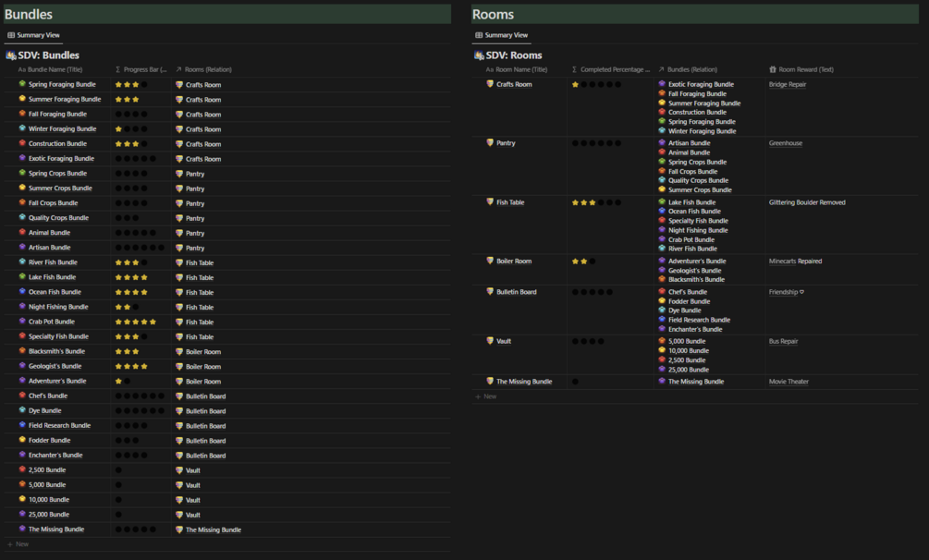Click the Bundle Name column header
Screen dimensions: 929x560
point(50,69)
